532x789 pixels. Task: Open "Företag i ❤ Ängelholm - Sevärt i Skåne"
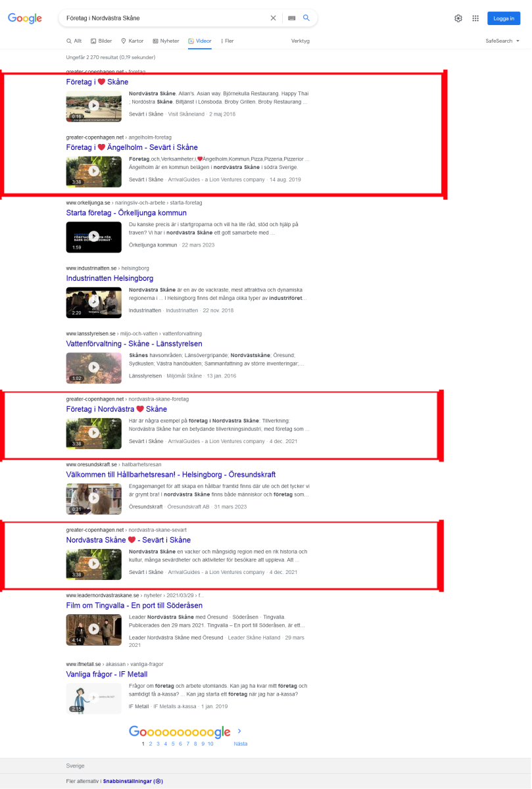click(132, 147)
